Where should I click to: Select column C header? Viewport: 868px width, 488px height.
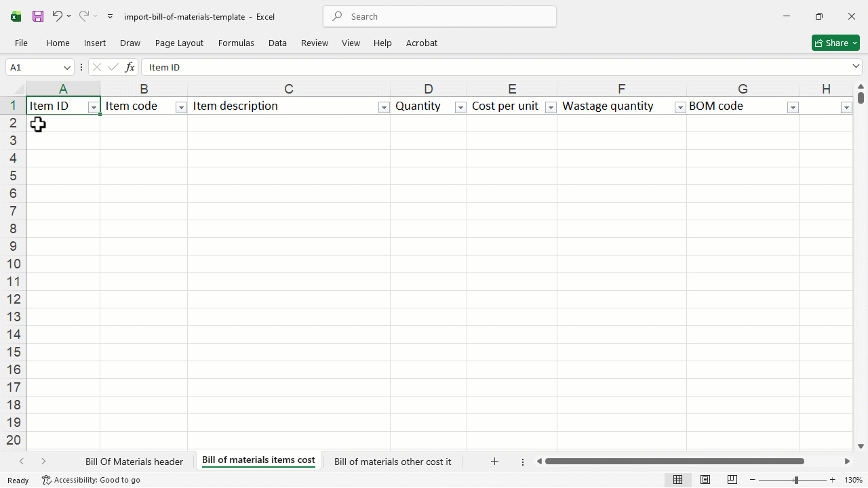coord(289,89)
